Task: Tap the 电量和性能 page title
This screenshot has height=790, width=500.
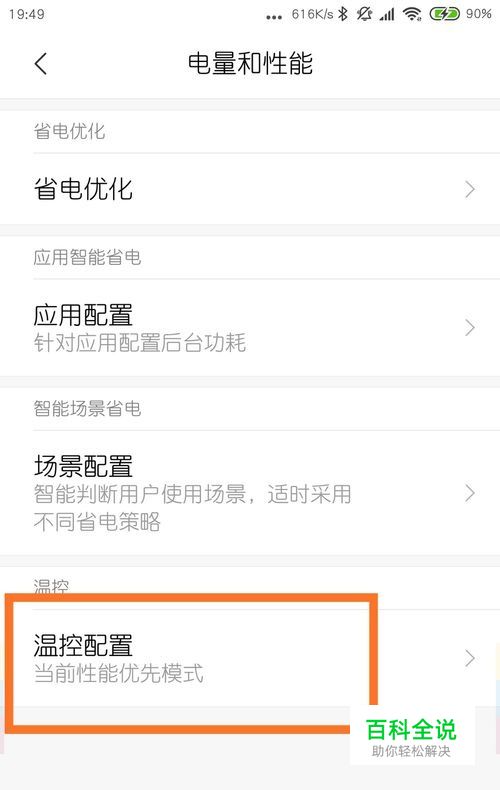Action: pyautogui.click(x=250, y=63)
